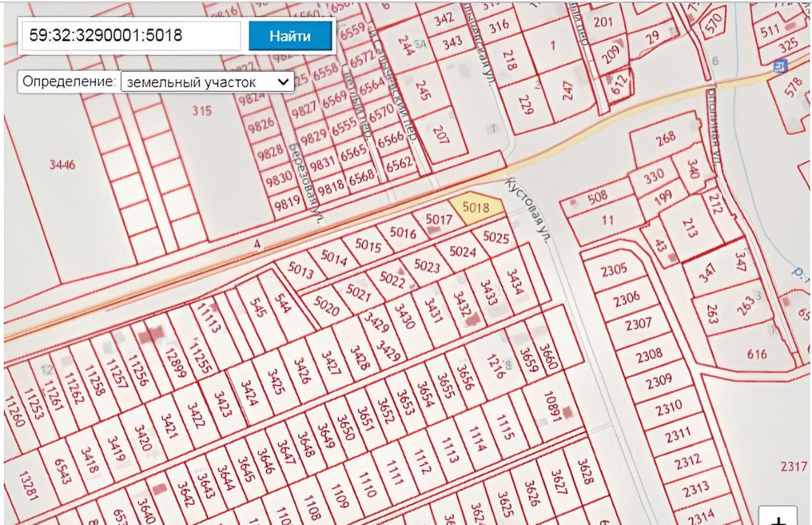Select parcel 5022 on the map
This screenshot has height=525, width=812.
(x=391, y=279)
